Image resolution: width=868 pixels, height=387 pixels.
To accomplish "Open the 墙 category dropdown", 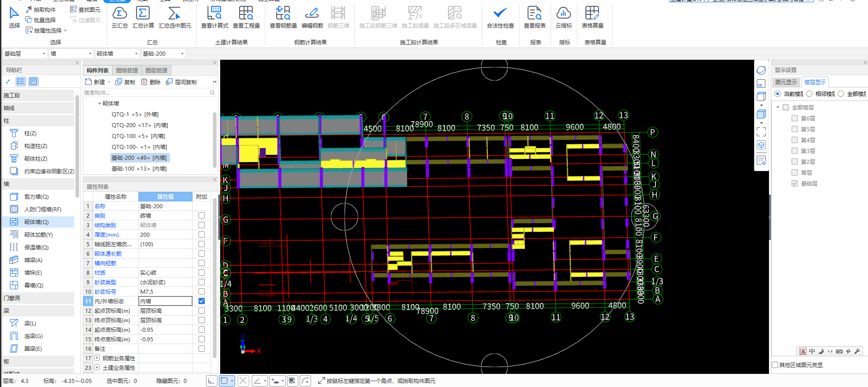I will 71,54.
